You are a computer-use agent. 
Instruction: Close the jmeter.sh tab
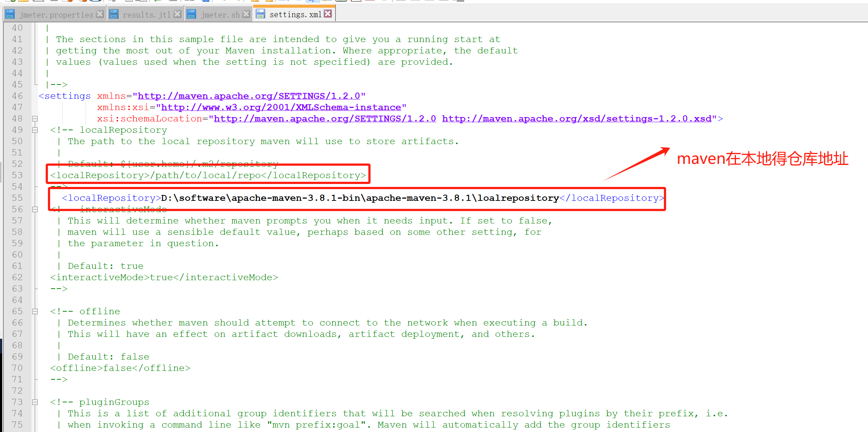pos(246,14)
